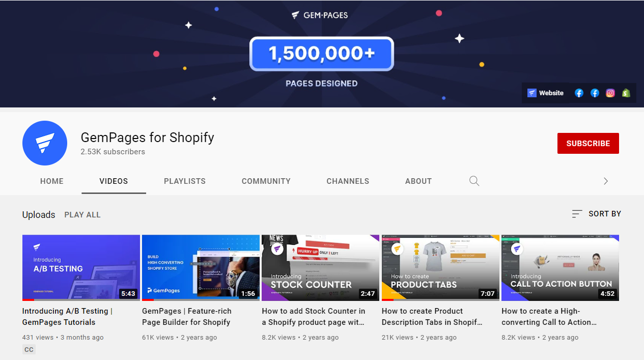The width and height of the screenshot is (644, 360).
Task: Open the A/B Testing video thumbnail
Action: click(81, 268)
